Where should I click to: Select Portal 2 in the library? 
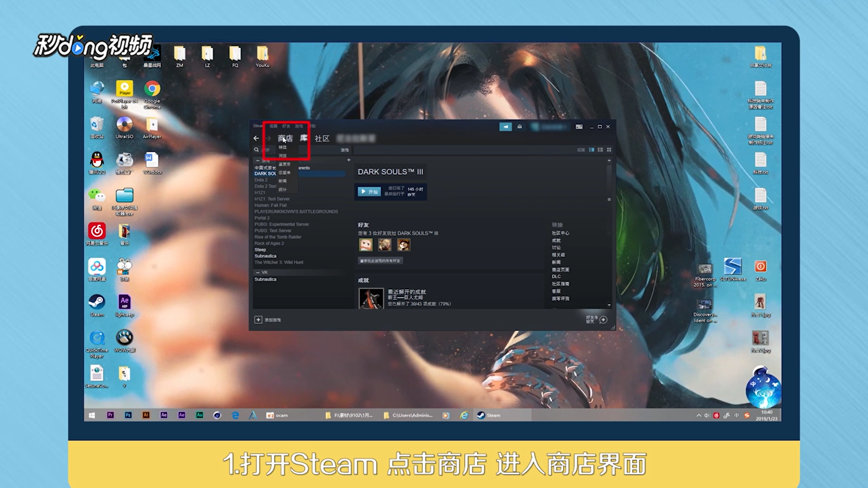pyautogui.click(x=262, y=218)
